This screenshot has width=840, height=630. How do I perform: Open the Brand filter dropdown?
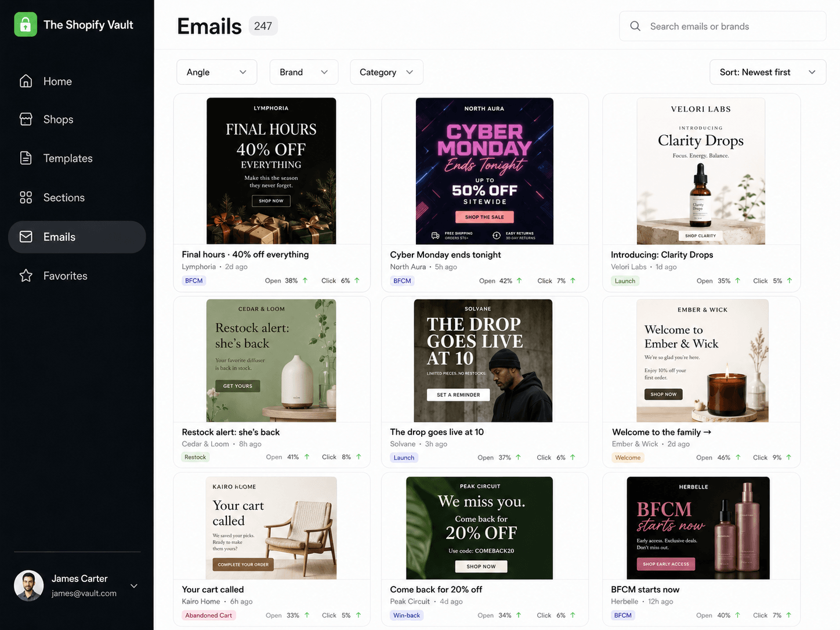pyautogui.click(x=304, y=72)
